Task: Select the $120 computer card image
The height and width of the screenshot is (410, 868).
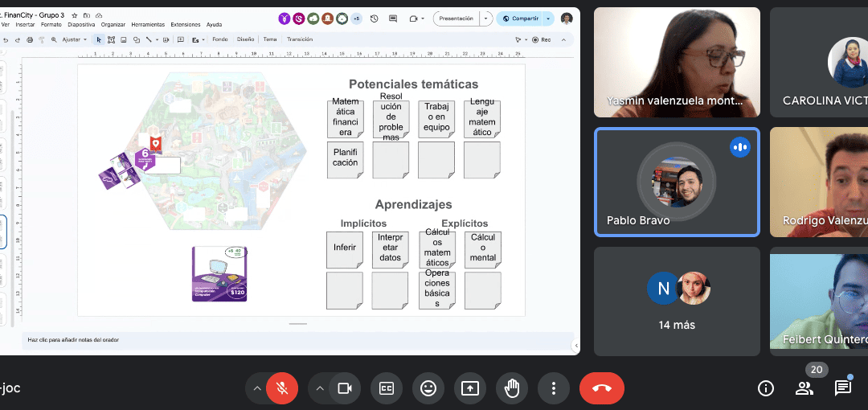Action: point(219,273)
